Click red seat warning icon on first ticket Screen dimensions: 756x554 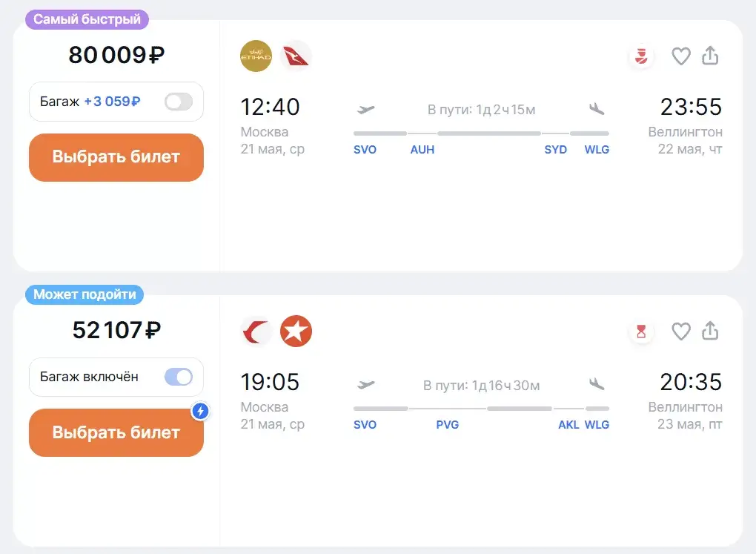[x=641, y=56]
